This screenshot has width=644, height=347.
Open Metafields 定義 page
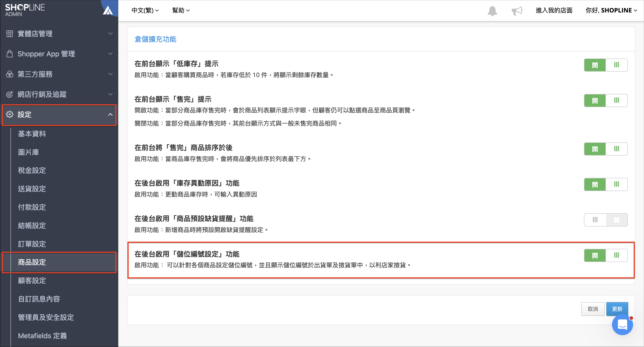tap(42, 336)
